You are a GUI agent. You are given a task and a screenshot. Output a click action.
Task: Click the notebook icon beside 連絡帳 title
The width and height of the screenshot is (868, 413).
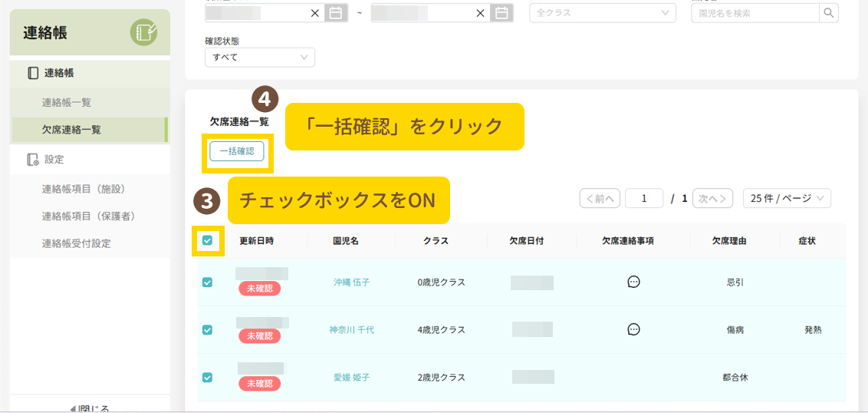[143, 32]
